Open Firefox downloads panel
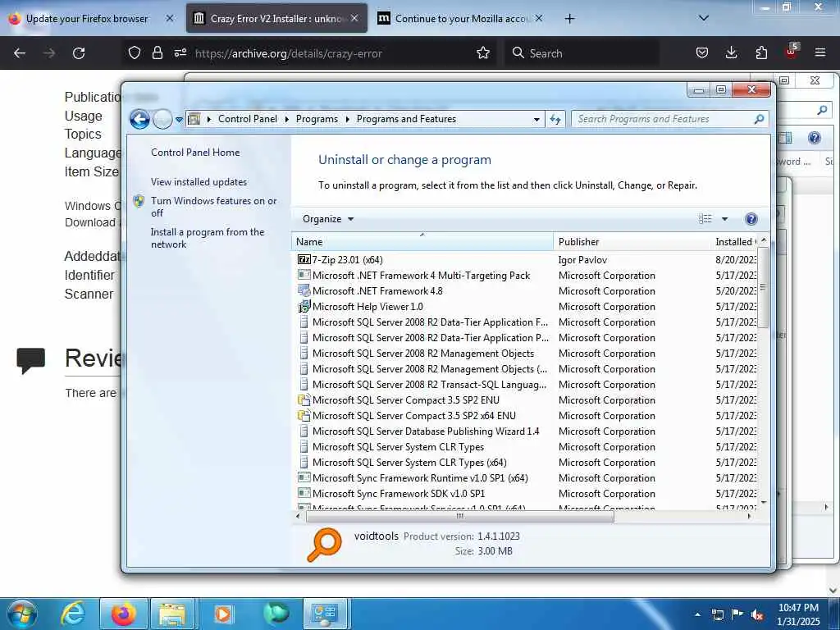The image size is (840, 630). pyautogui.click(x=731, y=52)
